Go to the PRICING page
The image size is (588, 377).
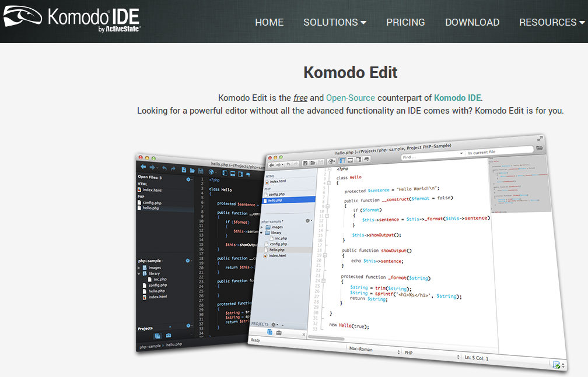[405, 23]
